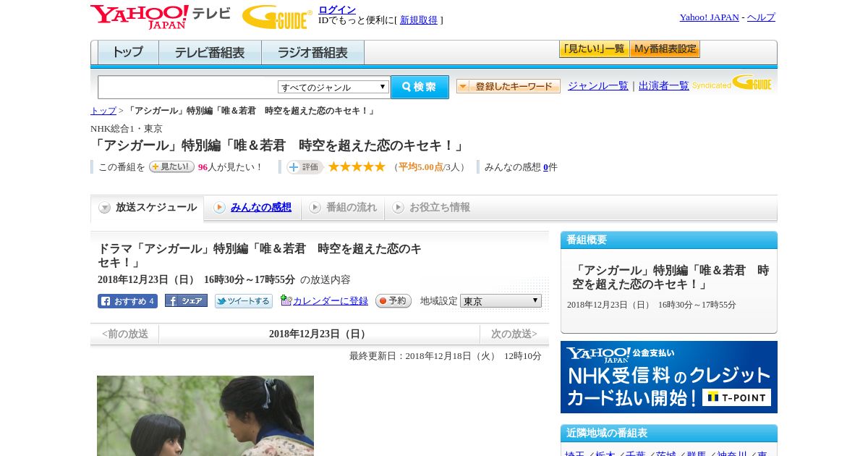
Task: Expand the 登録したキーワード dropdown
Action: 509,86
